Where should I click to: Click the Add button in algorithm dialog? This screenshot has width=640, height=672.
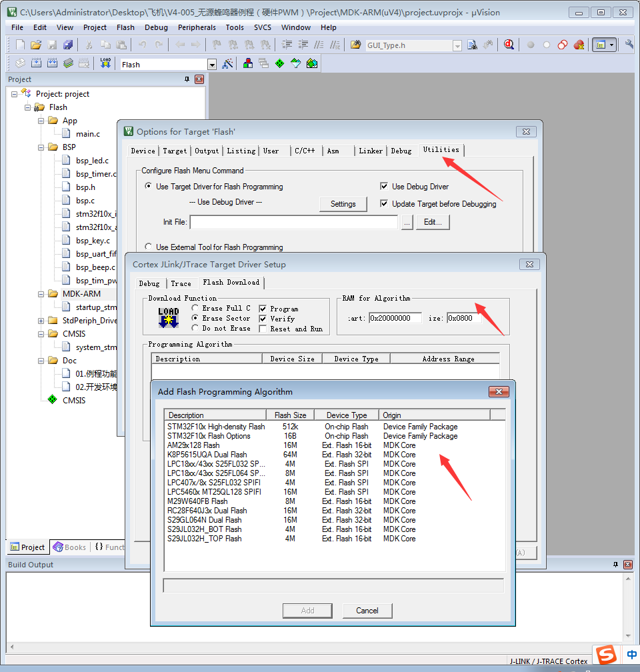307,611
